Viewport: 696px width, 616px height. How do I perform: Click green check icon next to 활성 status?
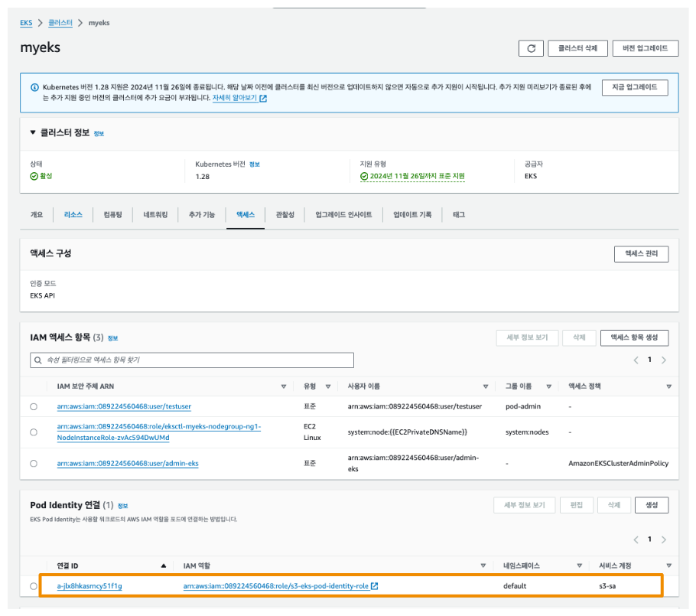point(34,176)
